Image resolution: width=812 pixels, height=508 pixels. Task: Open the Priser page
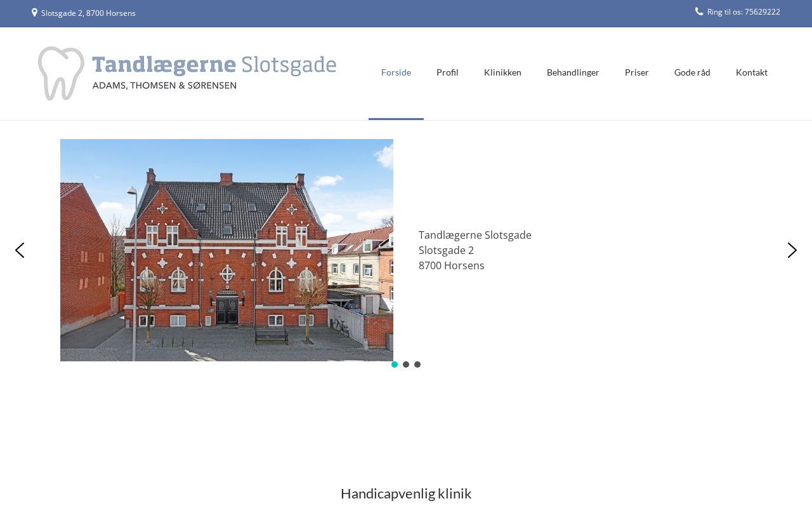point(636,72)
